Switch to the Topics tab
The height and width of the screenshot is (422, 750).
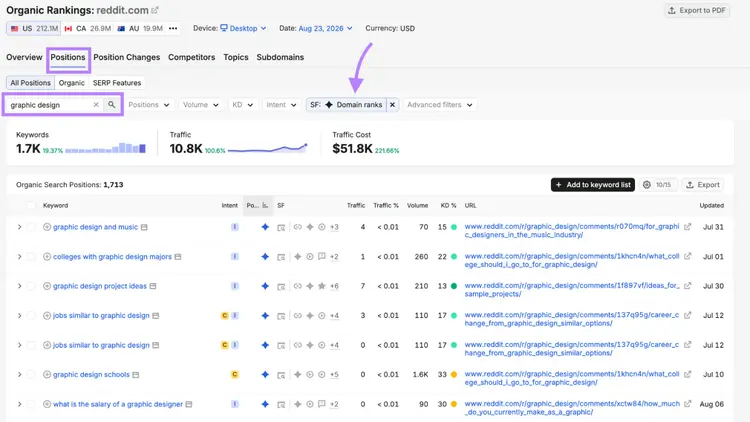click(236, 57)
